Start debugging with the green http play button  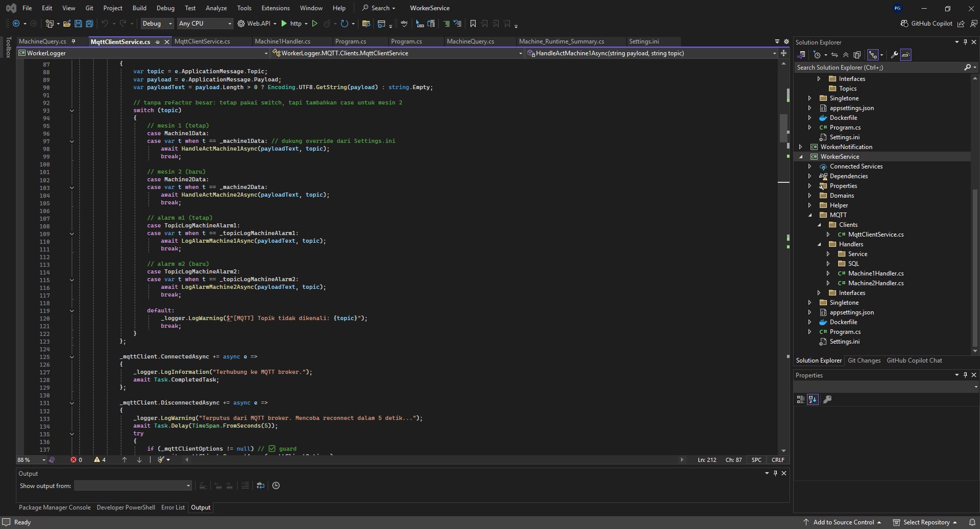point(284,24)
